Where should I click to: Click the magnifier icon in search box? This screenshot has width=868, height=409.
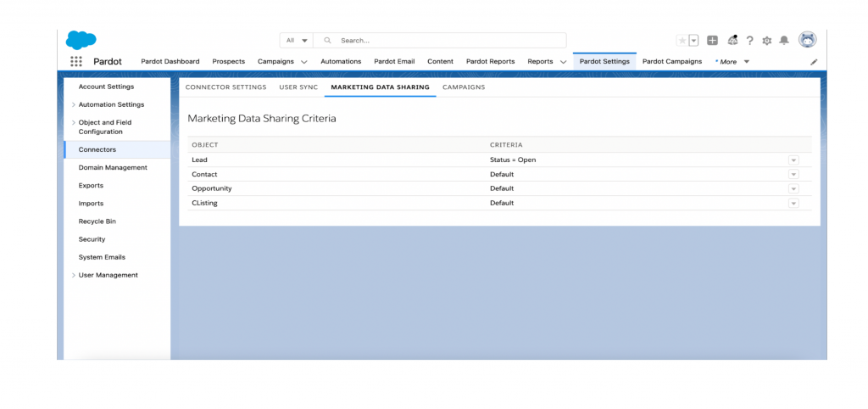pyautogui.click(x=328, y=41)
